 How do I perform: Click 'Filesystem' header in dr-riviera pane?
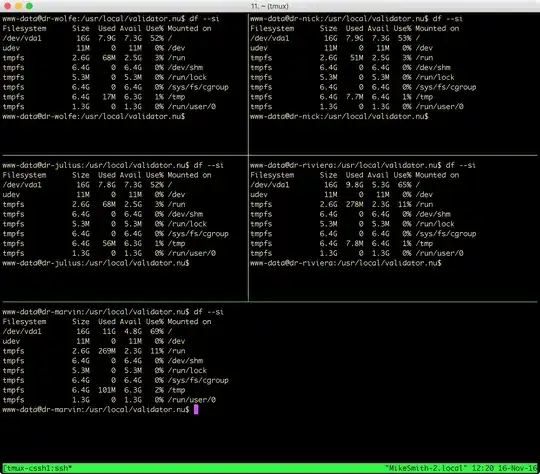point(272,175)
